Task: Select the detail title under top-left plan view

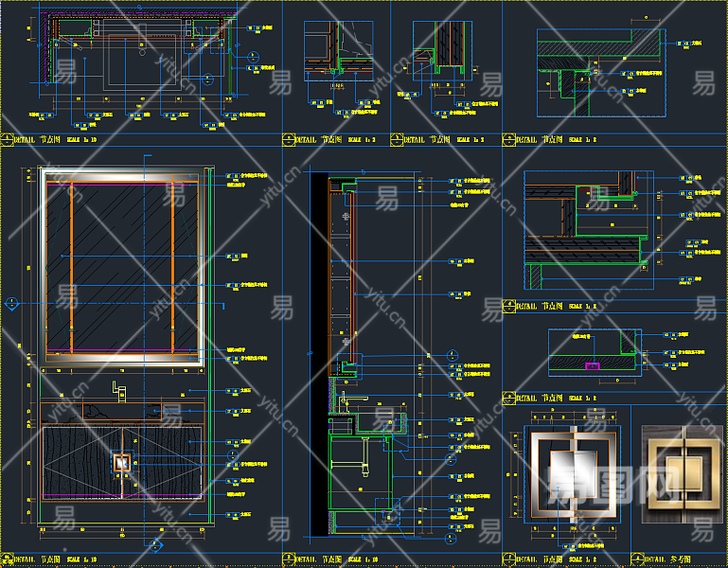Action: tap(56, 139)
